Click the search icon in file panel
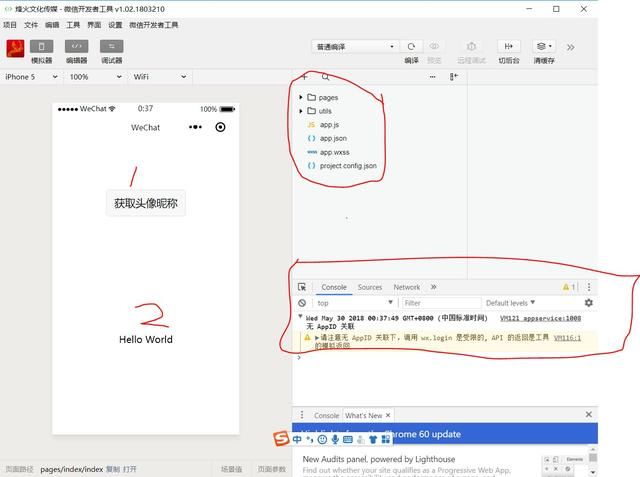Screen dimensions: 640x477 pos(325,77)
